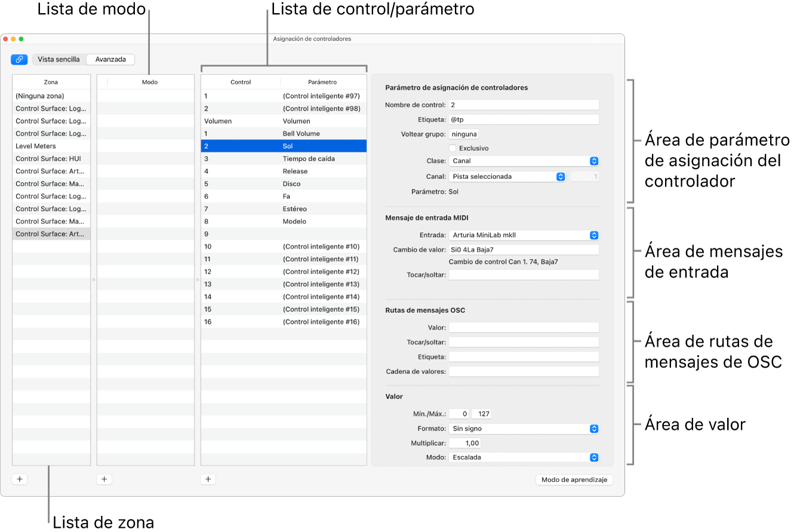The width and height of the screenshot is (797, 532).
Task: Open the Modo dropdown set to Escalada
Action: pyautogui.click(x=524, y=457)
